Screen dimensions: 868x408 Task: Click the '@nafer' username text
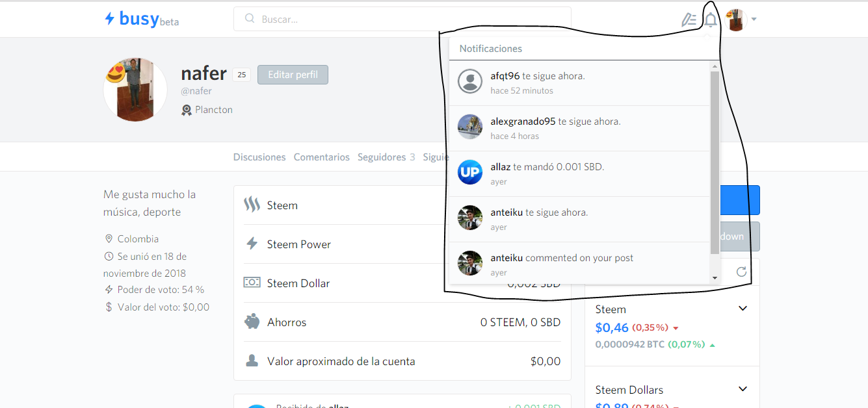pos(196,91)
